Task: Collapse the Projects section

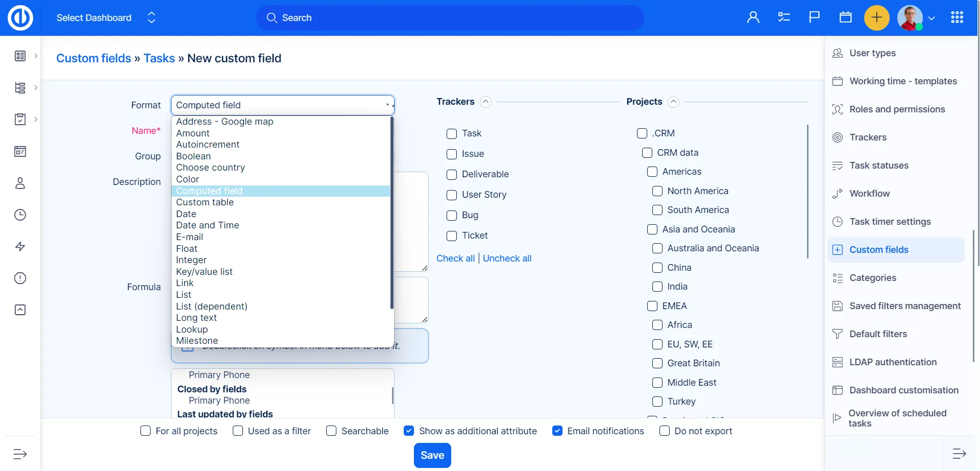Action: 674,102
